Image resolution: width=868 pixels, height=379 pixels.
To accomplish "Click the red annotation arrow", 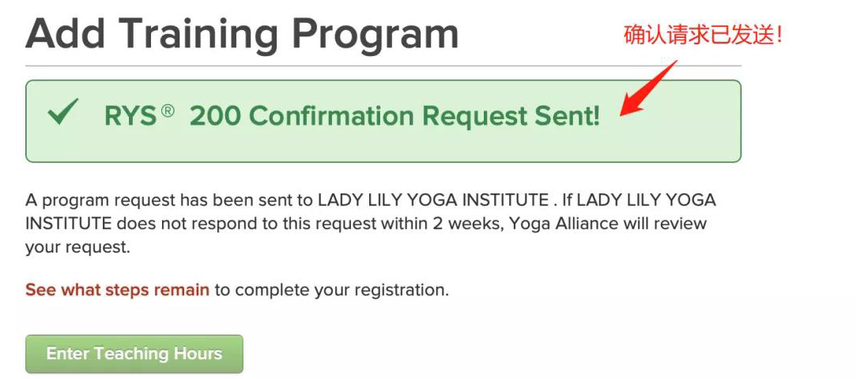I will click(x=647, y=88).
